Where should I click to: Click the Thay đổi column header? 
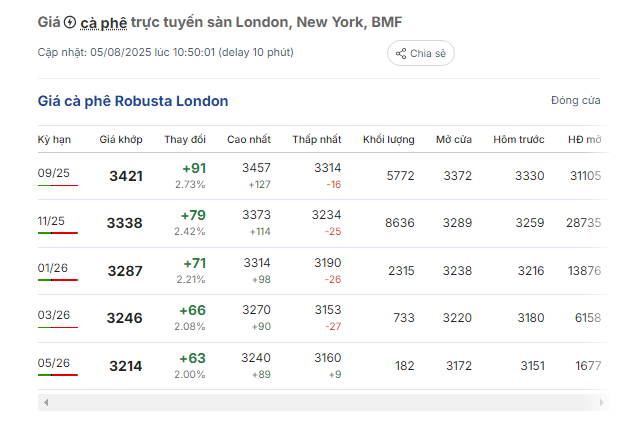coord(185,140)
